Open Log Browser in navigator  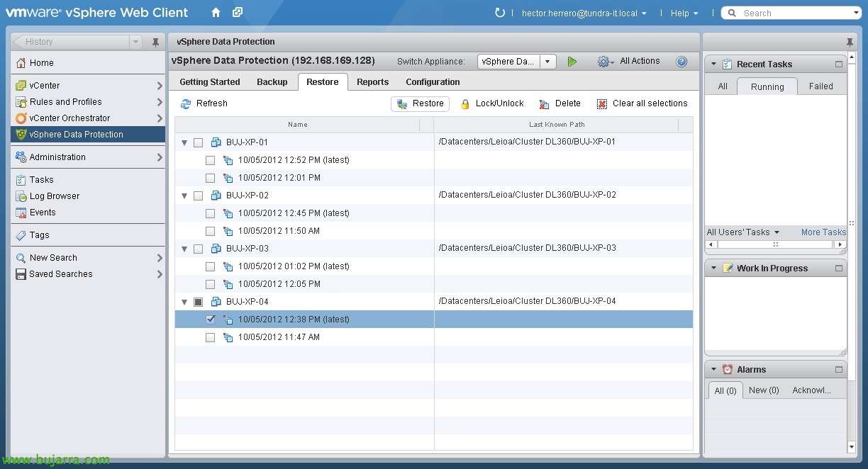coord(88,196)
